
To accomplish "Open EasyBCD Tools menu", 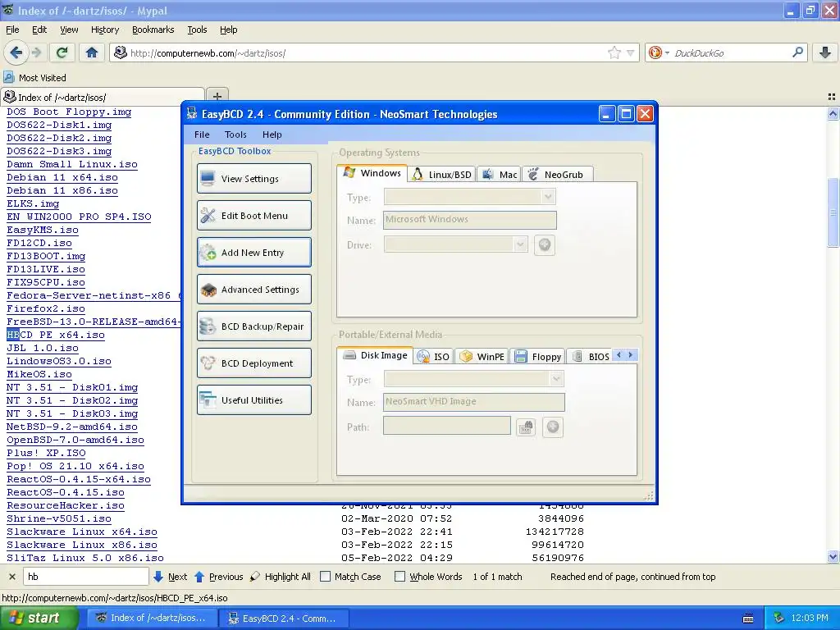I will [235, 135].
